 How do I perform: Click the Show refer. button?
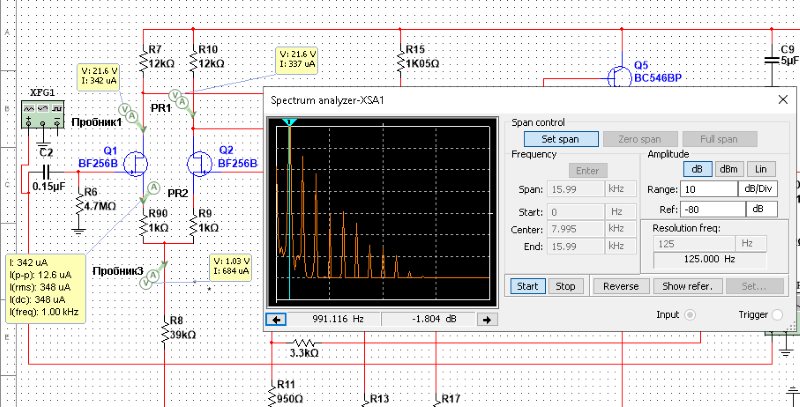pos(687,286)
